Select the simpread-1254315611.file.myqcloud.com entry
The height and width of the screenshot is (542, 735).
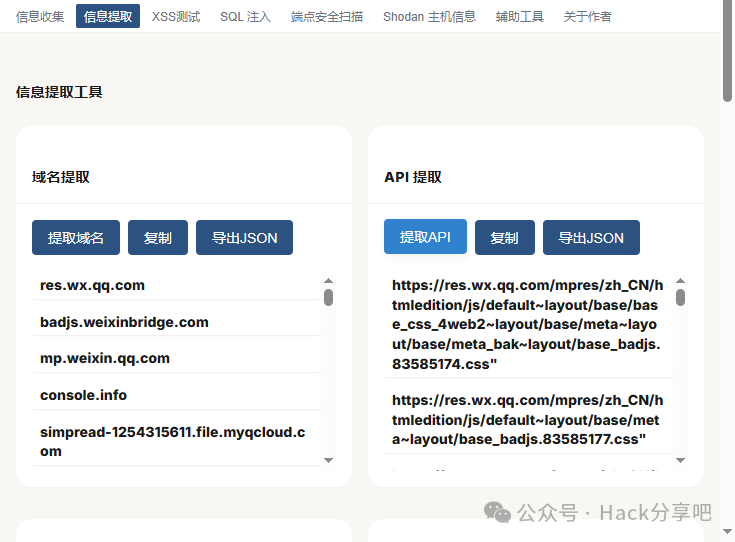click(x=176, y=442)
